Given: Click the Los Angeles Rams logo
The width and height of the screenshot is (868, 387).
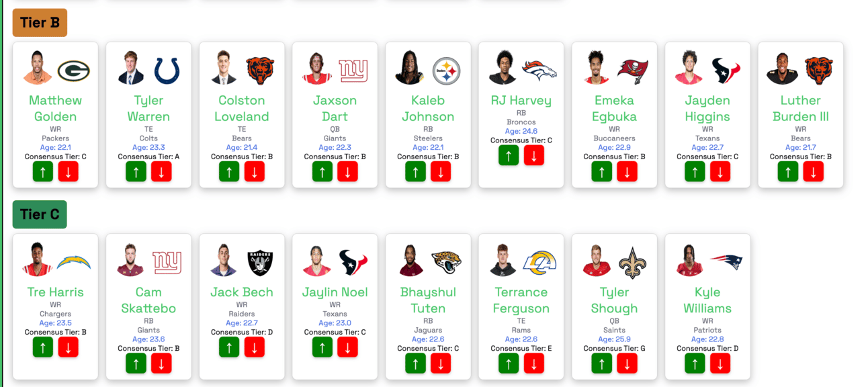Looking at the screenshot, I should pos(539,263).
